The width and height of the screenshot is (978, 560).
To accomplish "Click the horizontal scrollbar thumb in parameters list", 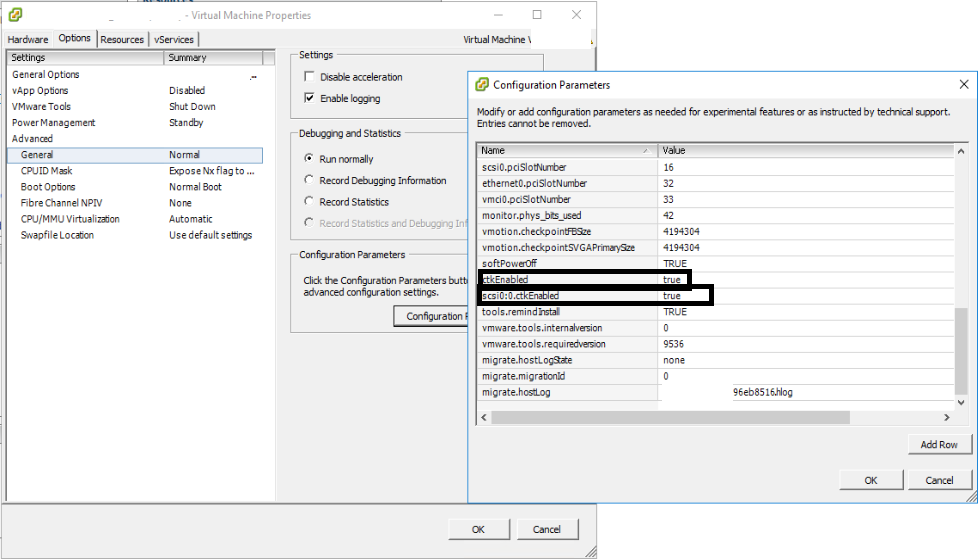I will pos(671,417).
